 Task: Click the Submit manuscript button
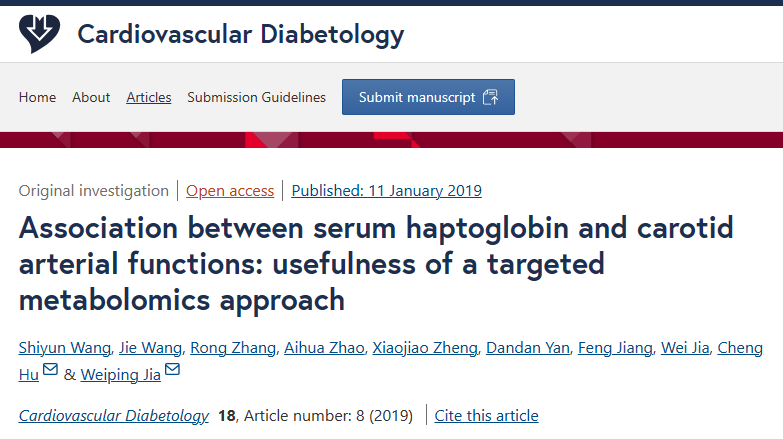tap(428, 97)
